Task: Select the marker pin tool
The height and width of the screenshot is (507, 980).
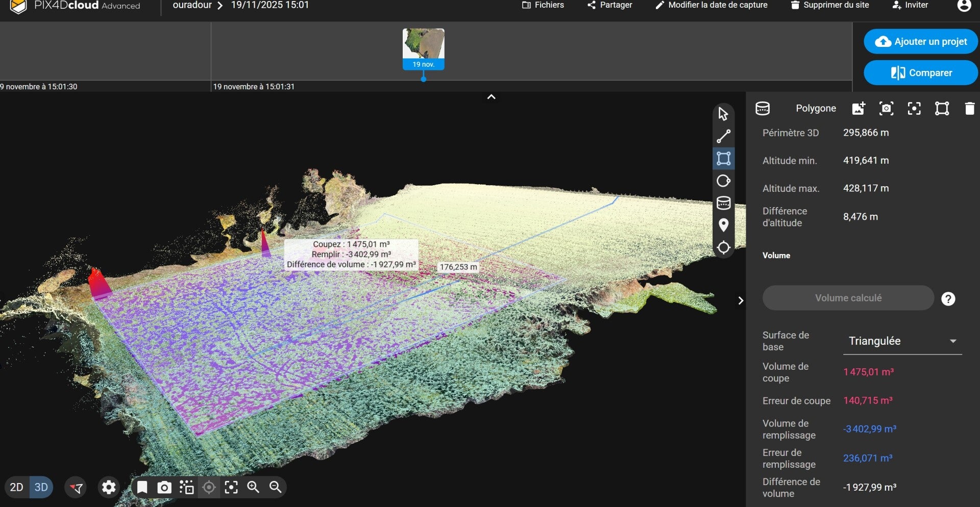Action: [x=723, y=225]
